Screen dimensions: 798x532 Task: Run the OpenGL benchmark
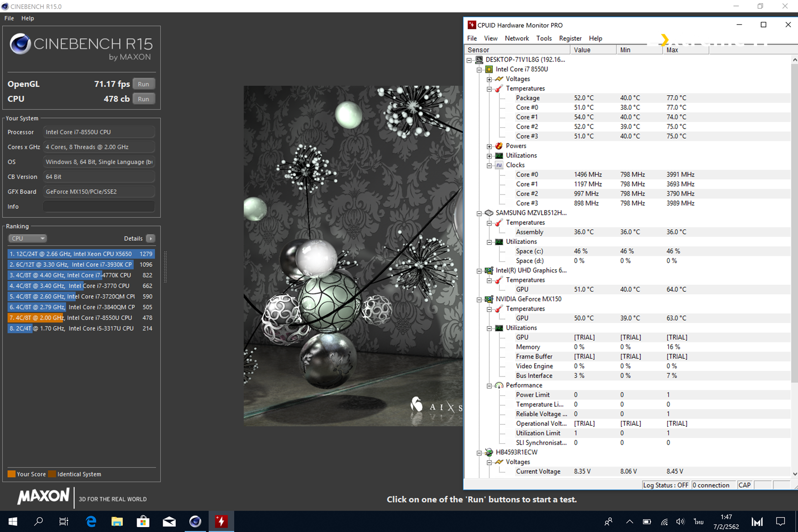[144, 84]
